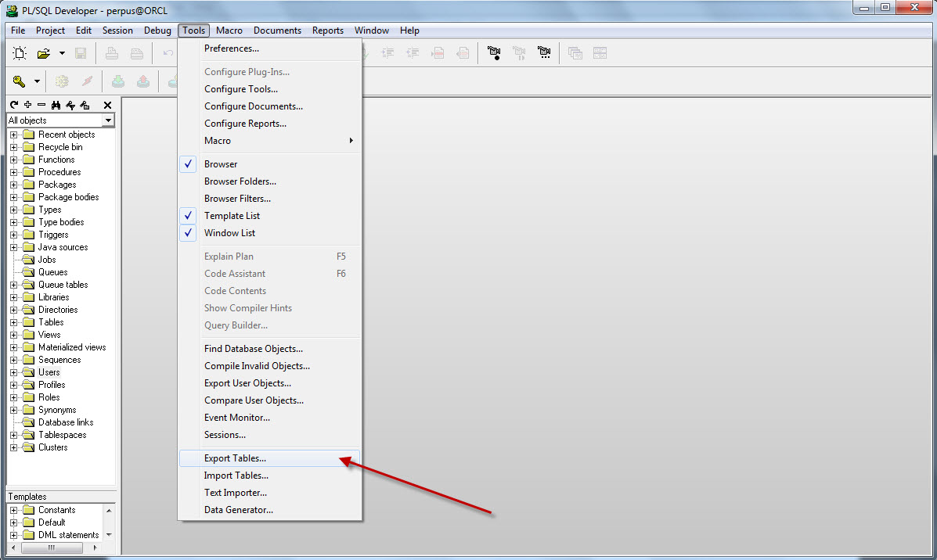This screenshot has width=937, height=560.
Task: Expand the Macro submenu in Tools
Action: 218,140
